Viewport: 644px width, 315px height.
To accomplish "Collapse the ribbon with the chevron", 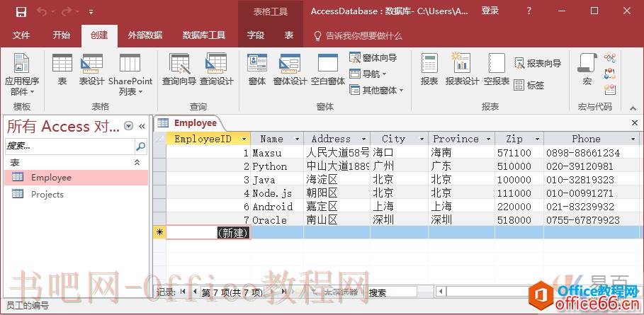I will tap(633, 108).
